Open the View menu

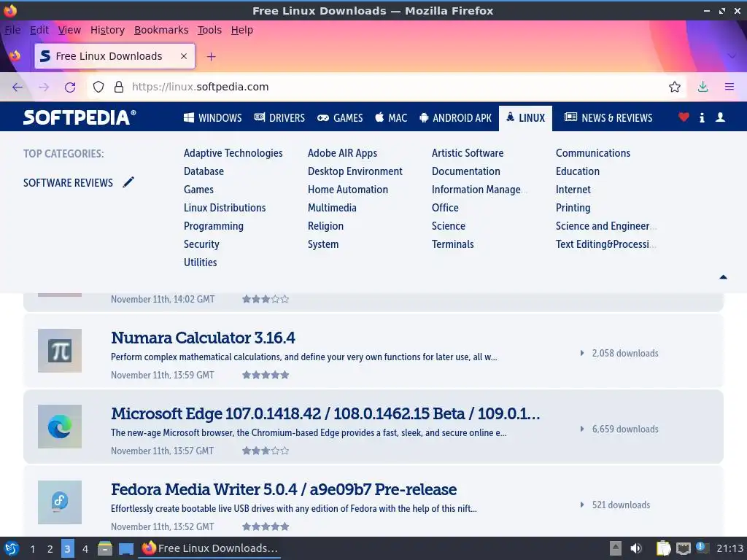pyautogui.click(x=69, y=30)
